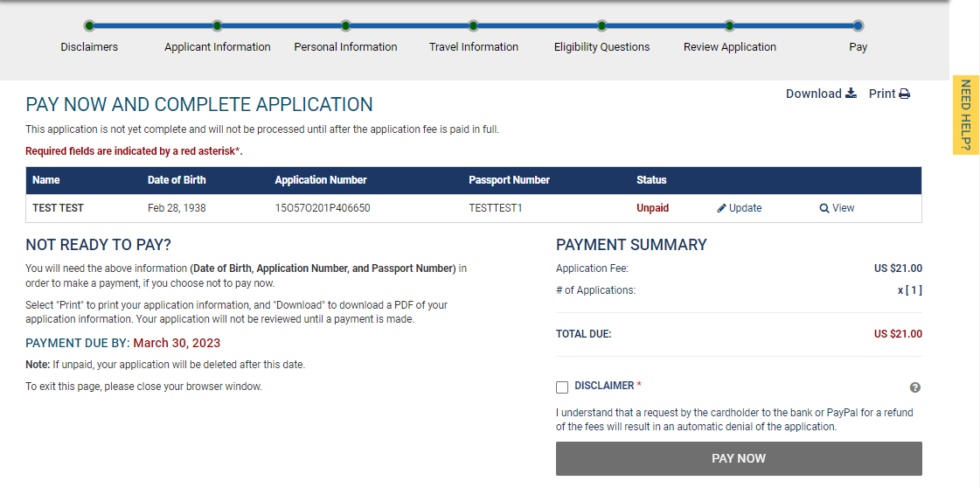Click the Travel Information step circle
This screenshot has height=488, width=980.
474,26
